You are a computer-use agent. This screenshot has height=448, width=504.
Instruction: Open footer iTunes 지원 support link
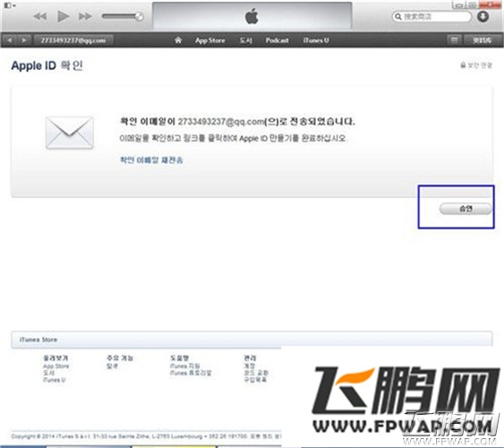pos(185,366)
